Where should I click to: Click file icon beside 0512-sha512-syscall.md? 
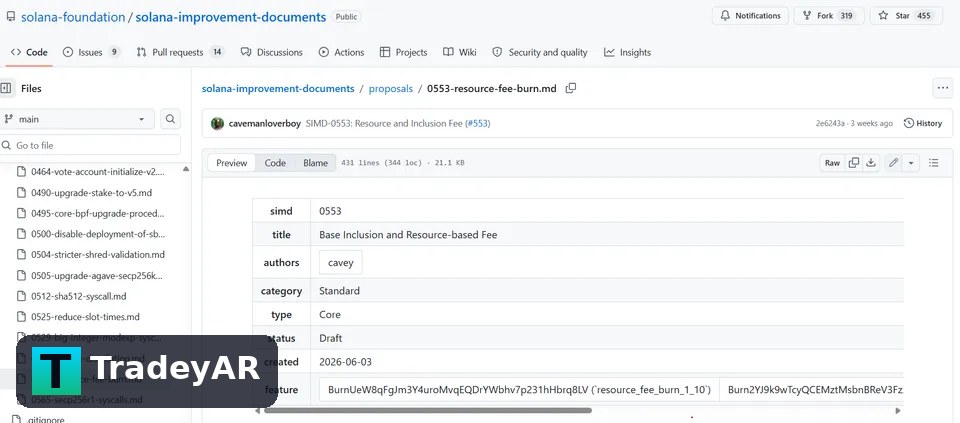tap(21, 296)
